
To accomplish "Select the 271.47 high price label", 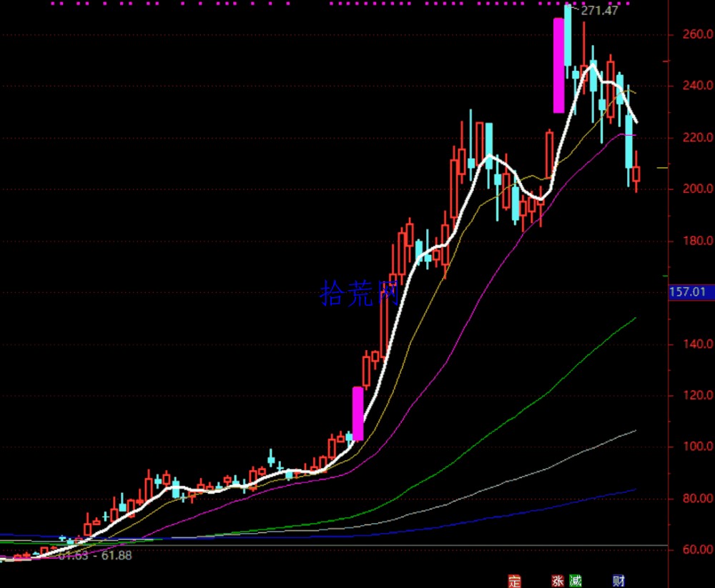I will click(599, 11).
